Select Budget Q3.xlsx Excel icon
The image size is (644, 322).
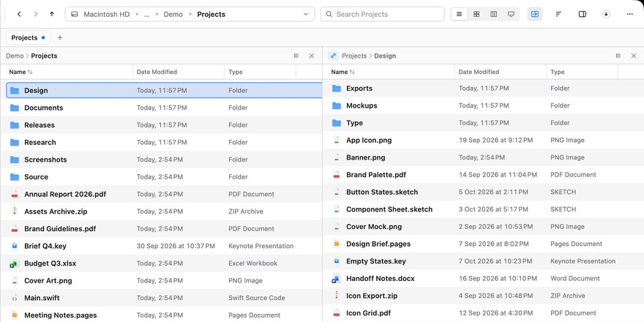(x=15, y=263)
